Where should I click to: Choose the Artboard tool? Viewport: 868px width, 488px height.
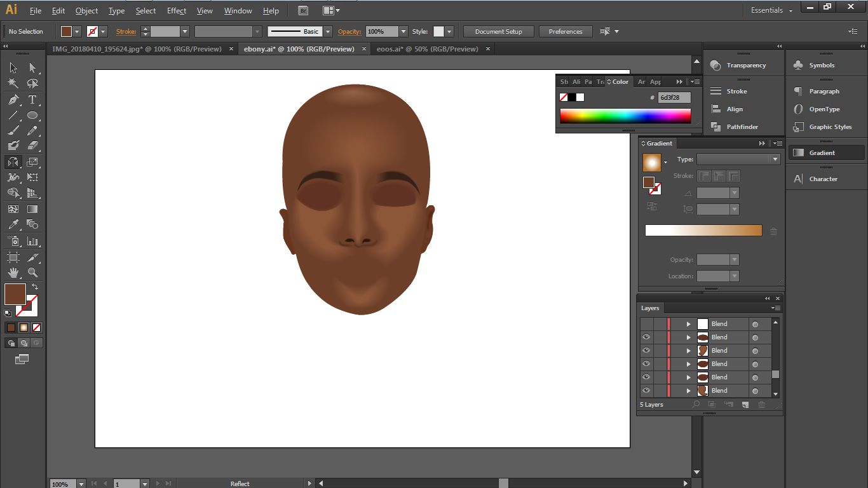coord(13,257)
